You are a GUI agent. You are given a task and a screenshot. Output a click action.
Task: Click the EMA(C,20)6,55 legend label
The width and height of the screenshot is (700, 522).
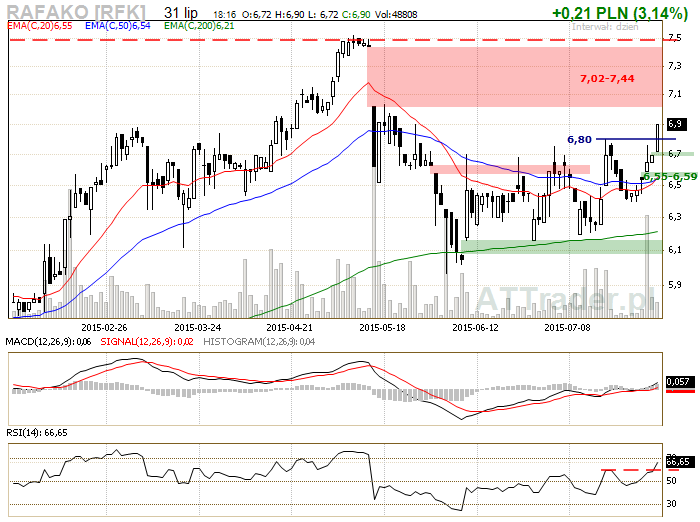(x=40, y=26)
